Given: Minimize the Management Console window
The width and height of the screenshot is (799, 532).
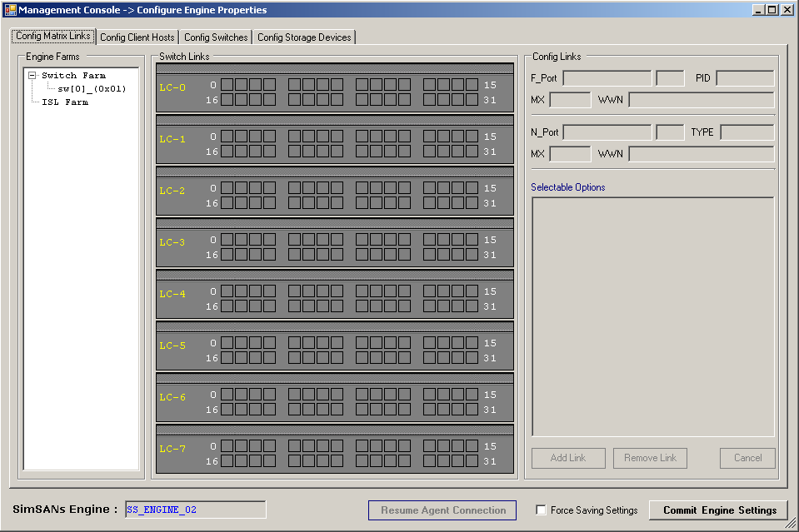Looking at the screenshot, I should point(759,10).
